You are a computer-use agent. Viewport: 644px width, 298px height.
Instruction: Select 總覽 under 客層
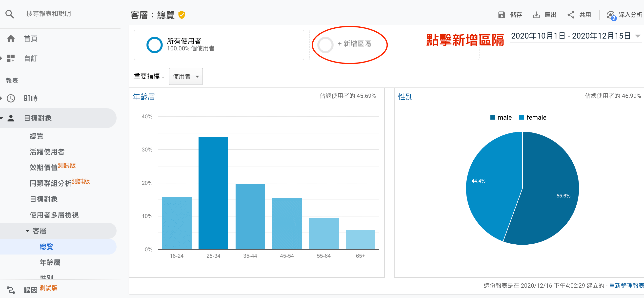pyautogui.click(x=46, y=247)
